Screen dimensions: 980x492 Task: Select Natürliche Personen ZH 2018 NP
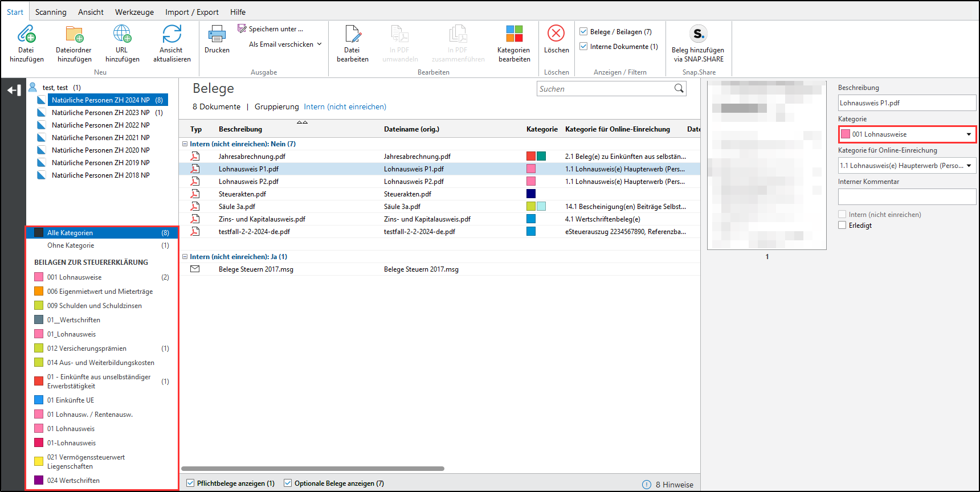pos(101,175)
